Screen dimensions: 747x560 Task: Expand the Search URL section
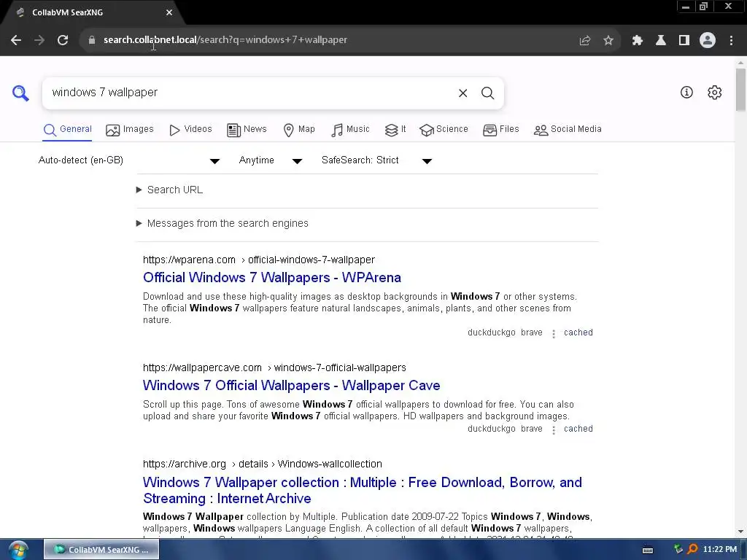pos(169,190)
